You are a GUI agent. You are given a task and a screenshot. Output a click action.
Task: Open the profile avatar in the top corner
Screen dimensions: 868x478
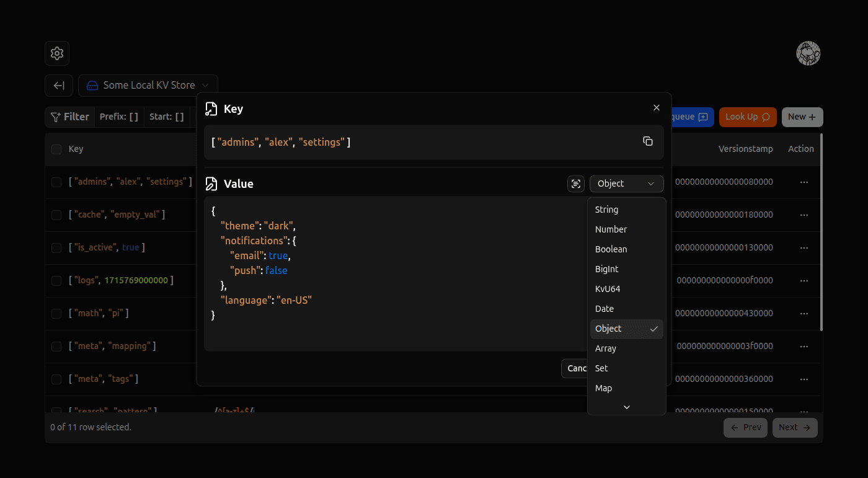click(x=808, y=53)
